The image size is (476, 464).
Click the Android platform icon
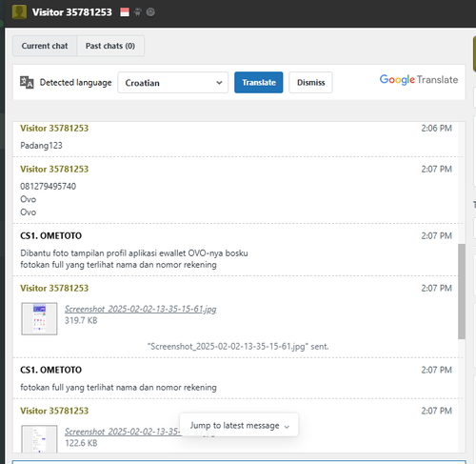137,12
